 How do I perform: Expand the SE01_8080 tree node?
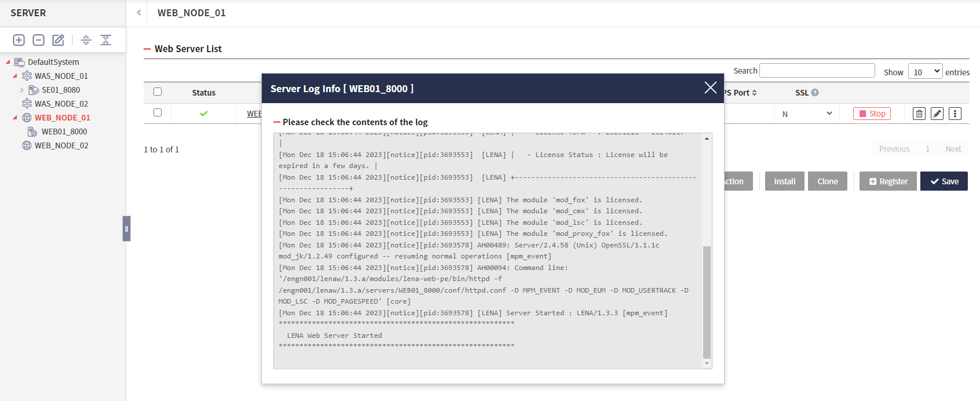(22, 90)
